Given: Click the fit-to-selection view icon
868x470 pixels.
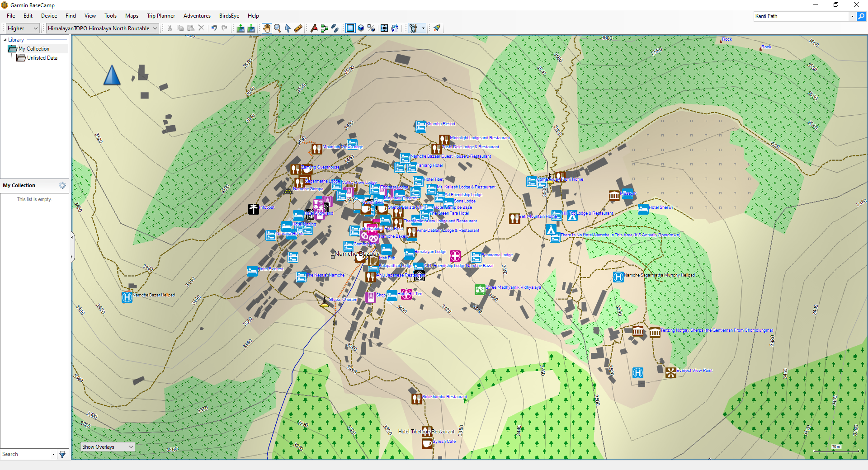Looking at the screenshot, I should click(384, 28).
